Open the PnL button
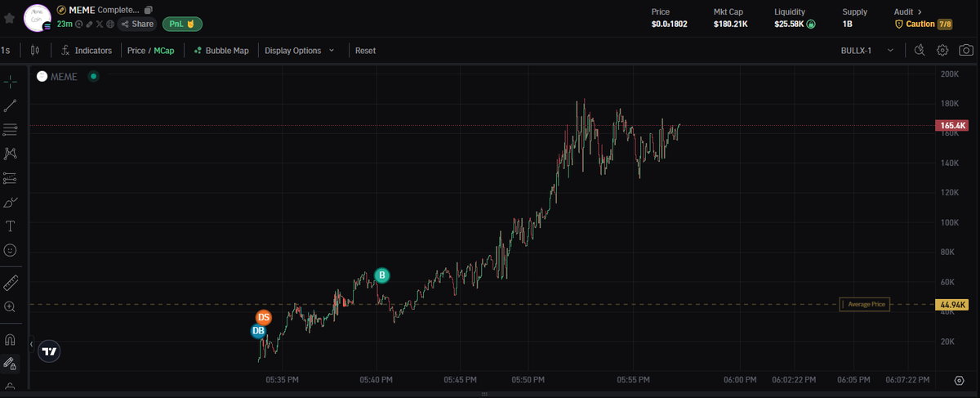Image resolution: width=980 pixels, height=398 pixels. click(182, 25)
